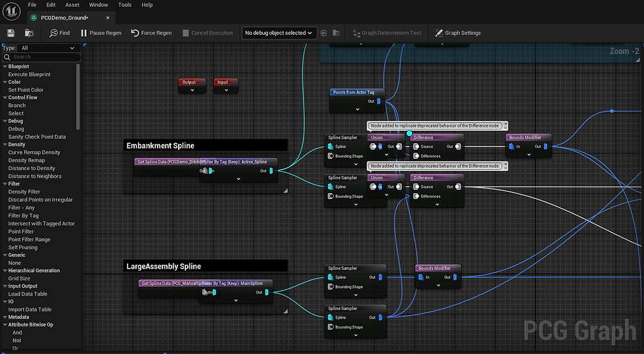Select Filter By Tag in palette
644x354 pixels.
pyautogui.click(x=24, y=215)
